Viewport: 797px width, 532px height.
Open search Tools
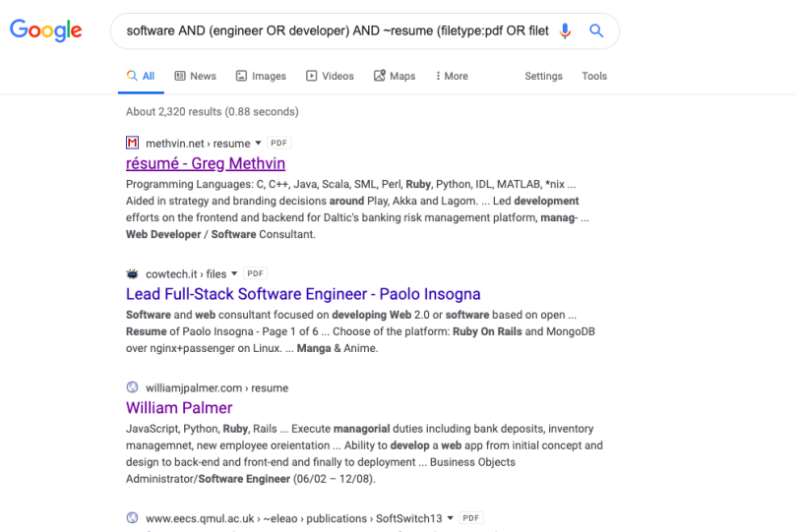(x=594, y=76)
